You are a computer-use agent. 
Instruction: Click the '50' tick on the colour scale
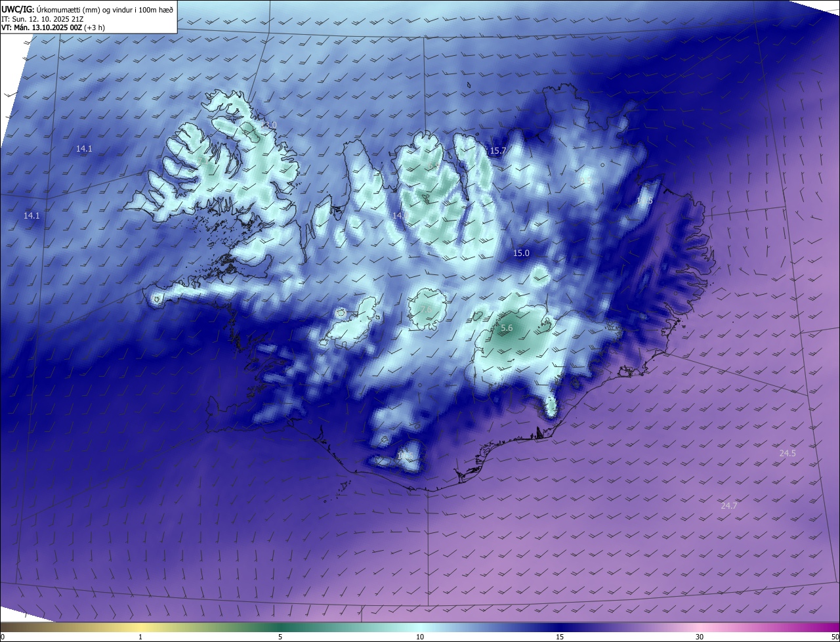click(x=835, y=637)
